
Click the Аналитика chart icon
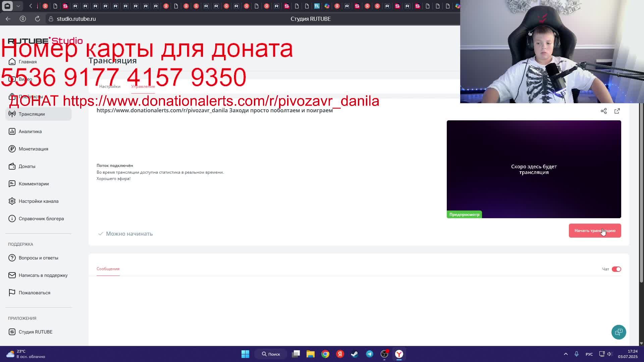tap(12, 131)
